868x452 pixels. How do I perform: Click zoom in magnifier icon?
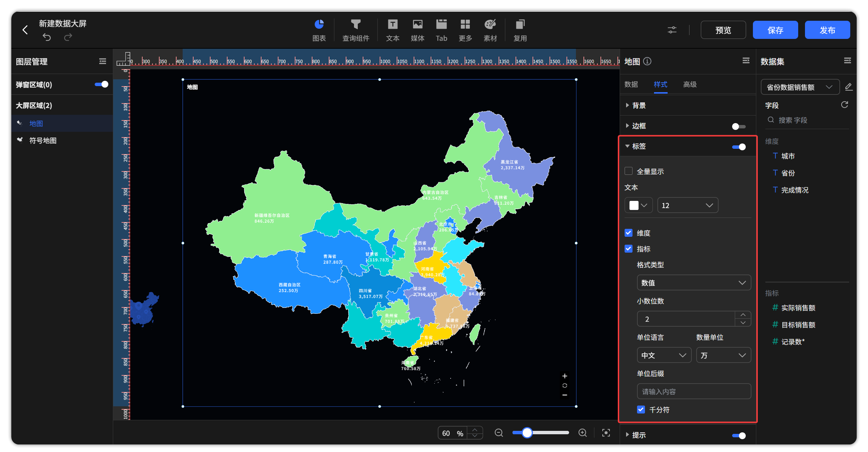click(583, 433)
